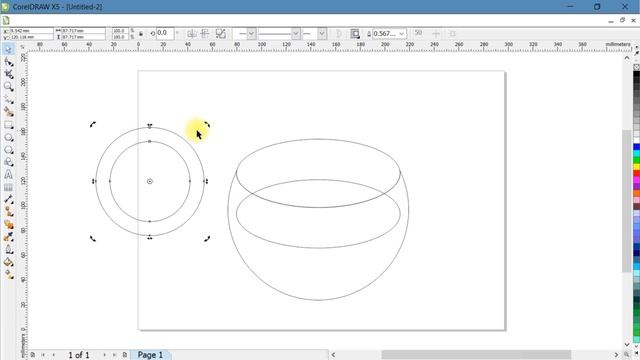Click the Mirror vertically icon
Screen dimensions: 640x360
pyautogui.click(x=205, y=34)
